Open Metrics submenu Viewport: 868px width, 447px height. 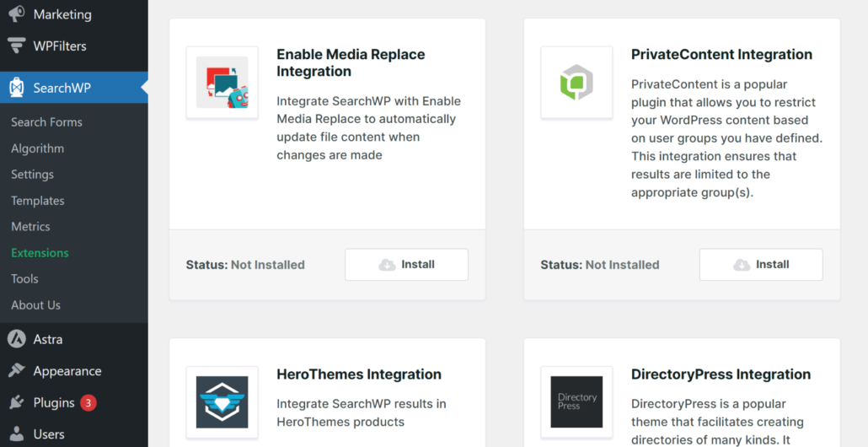[30, 227]
